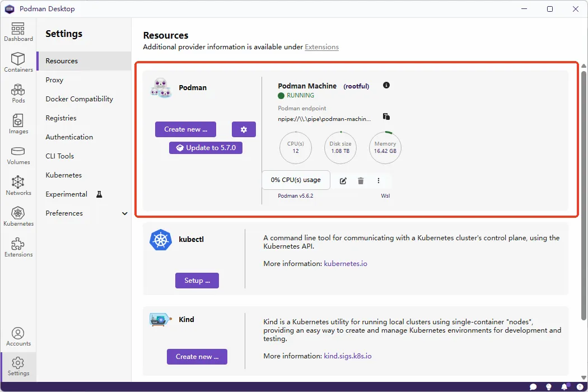Open notifications bell in status bar
588x392 pixels.
pos(564,387)
